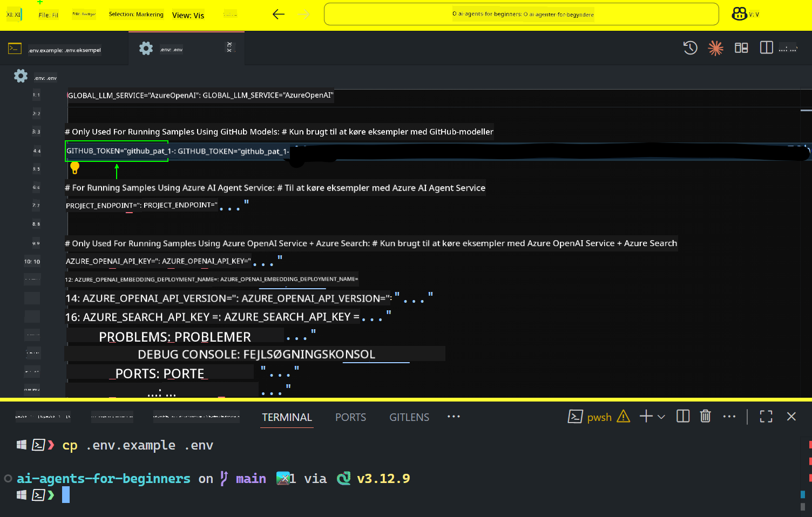The image size is (812, 517).
Task: Click the AZURE_OPENAI_API_KEY line
Action: [158, 261]
